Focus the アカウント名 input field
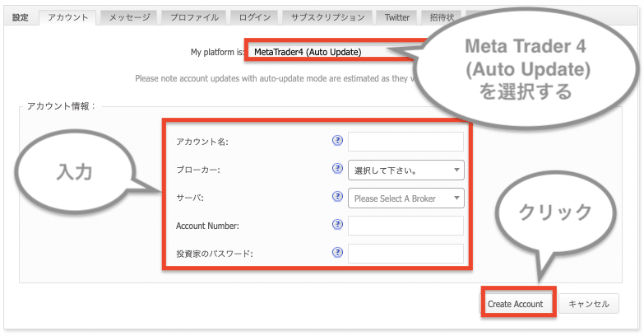Viewport: 644px width, 336px height. point(405,142)
